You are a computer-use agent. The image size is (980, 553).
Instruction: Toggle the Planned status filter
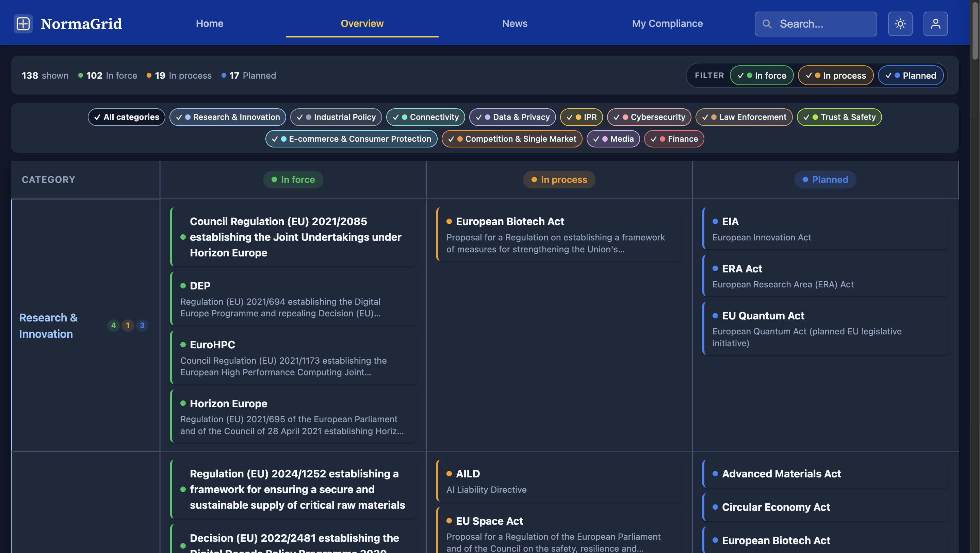point(910,75)
